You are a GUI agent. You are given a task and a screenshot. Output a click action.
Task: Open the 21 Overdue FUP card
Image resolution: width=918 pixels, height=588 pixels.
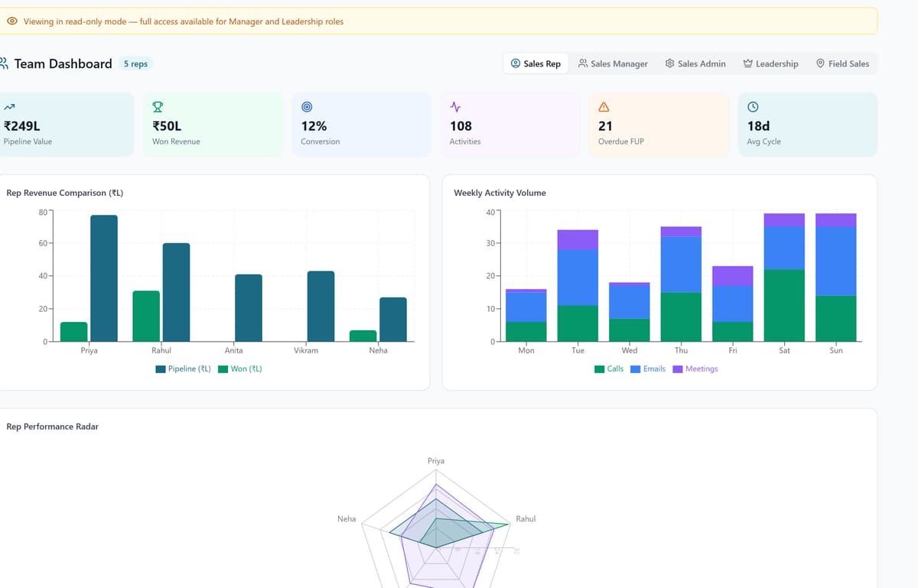click(x=659, y=125)
